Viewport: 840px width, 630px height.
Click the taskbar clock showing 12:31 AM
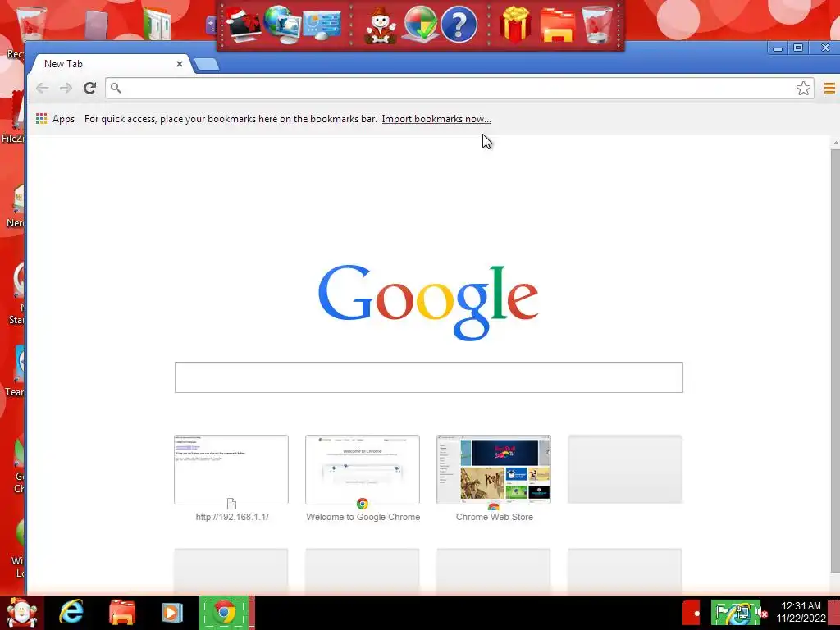801,612
